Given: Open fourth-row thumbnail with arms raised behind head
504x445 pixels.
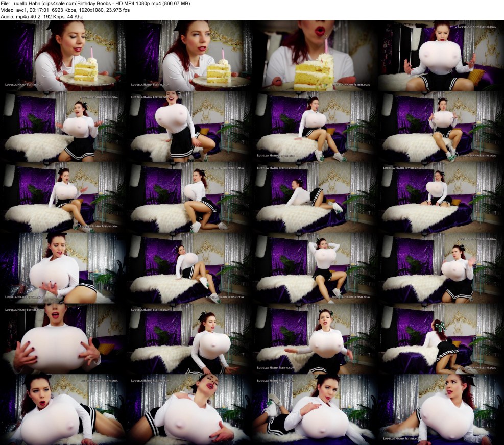Looking at the screenshot, I should click(315, 268).
